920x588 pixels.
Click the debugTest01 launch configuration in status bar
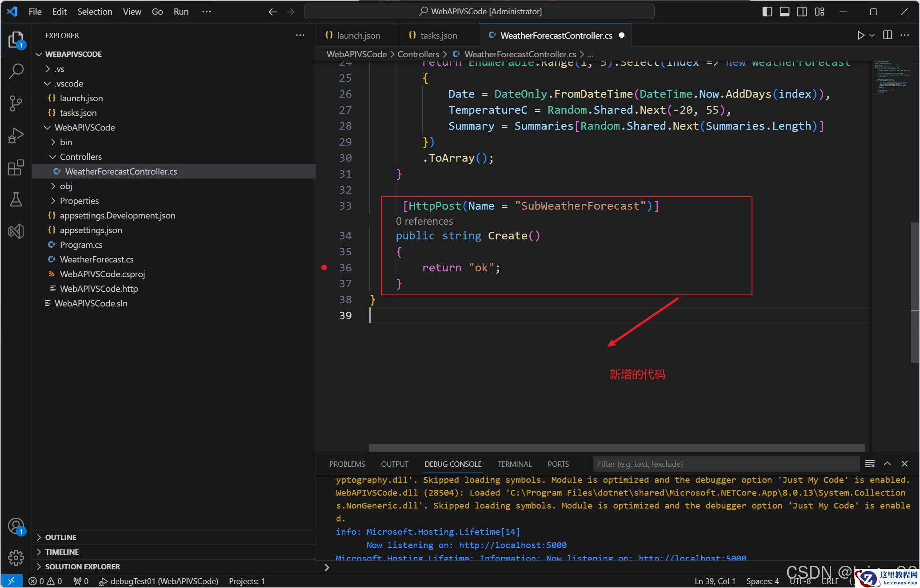point(159,581)
